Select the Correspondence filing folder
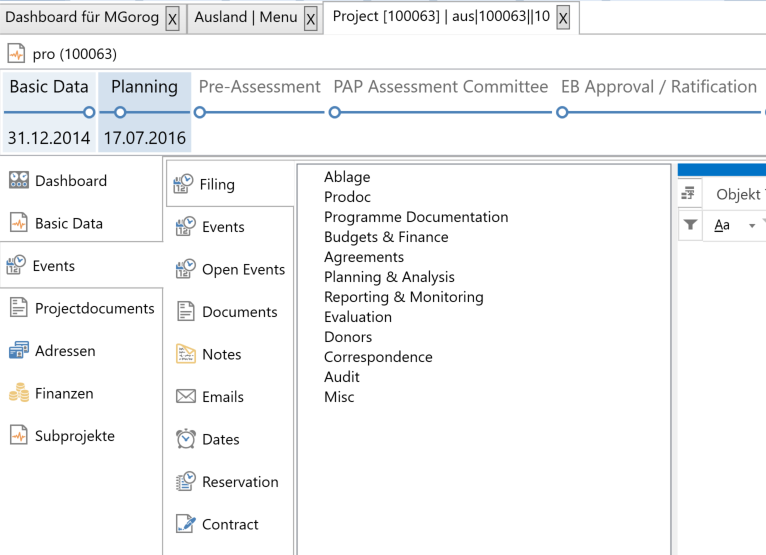766x555 pixels. [x=378, y=357]
